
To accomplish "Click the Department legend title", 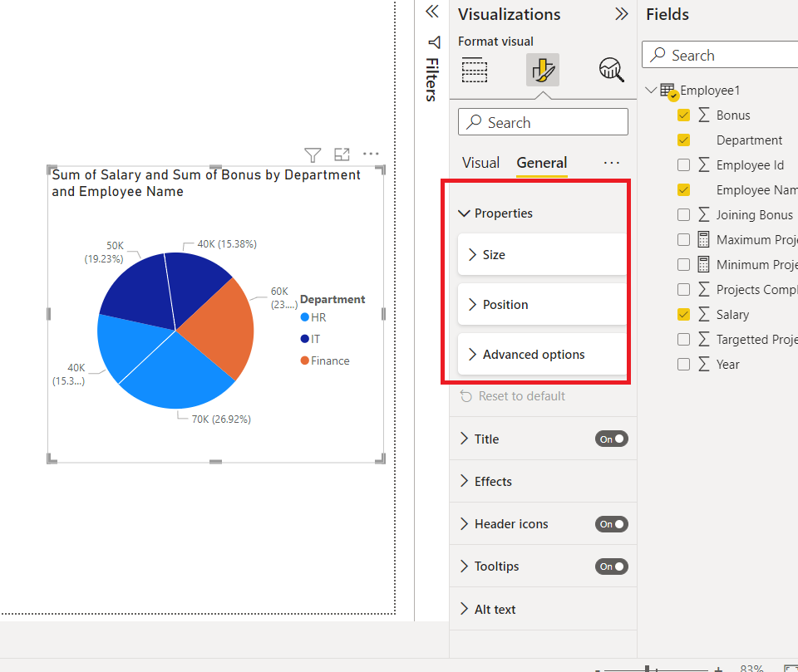I will tap(332, 299).
